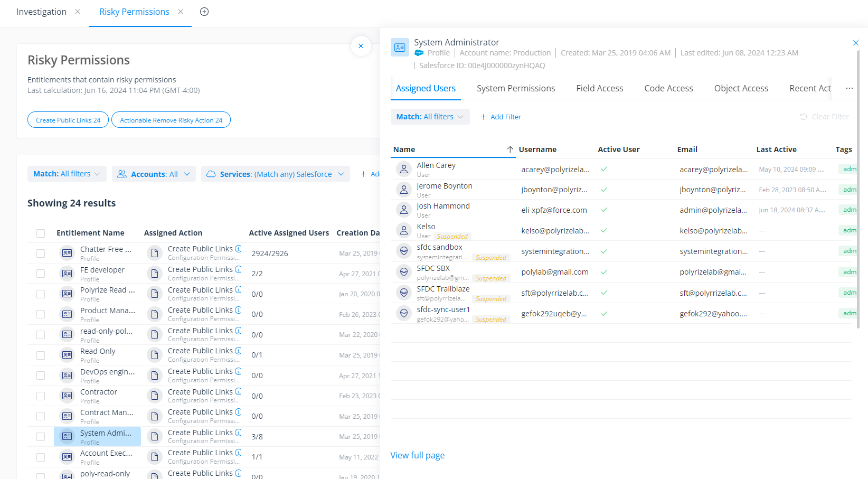Open the Code Access tab
Image resolution: width=868 pixels, height=479 pixels.
668,88
